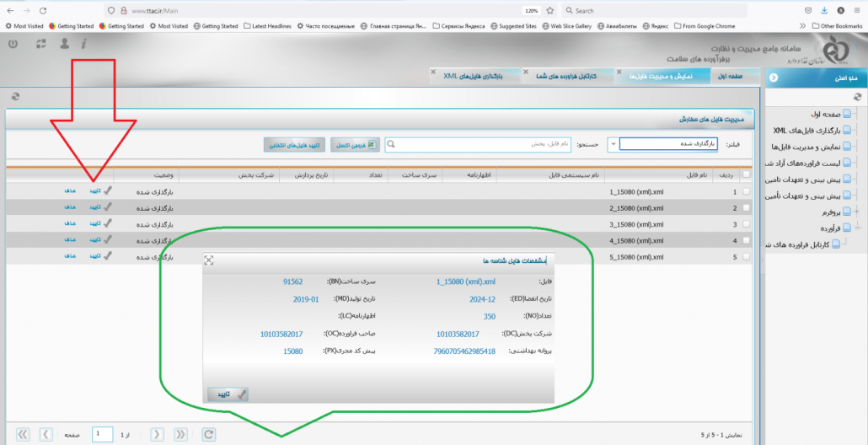This screenshot has width=868, height=445.
Task: Click refresh icon above the order files panel
Action: pos(15,96)
